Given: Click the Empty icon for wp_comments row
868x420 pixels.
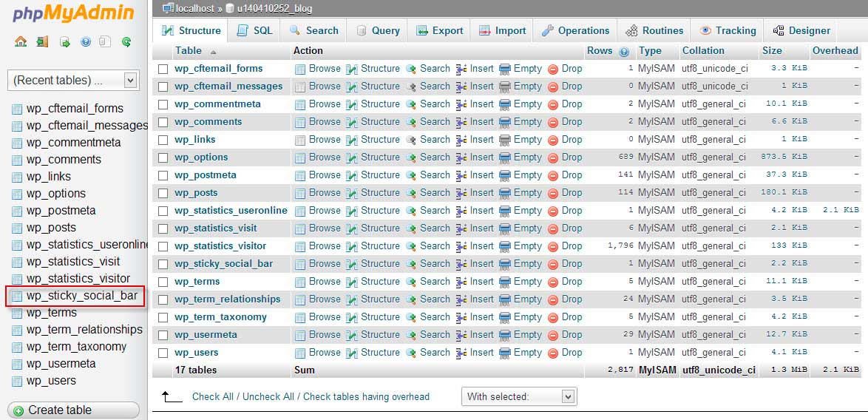Looking at the screenshot, I should point(505,122).
